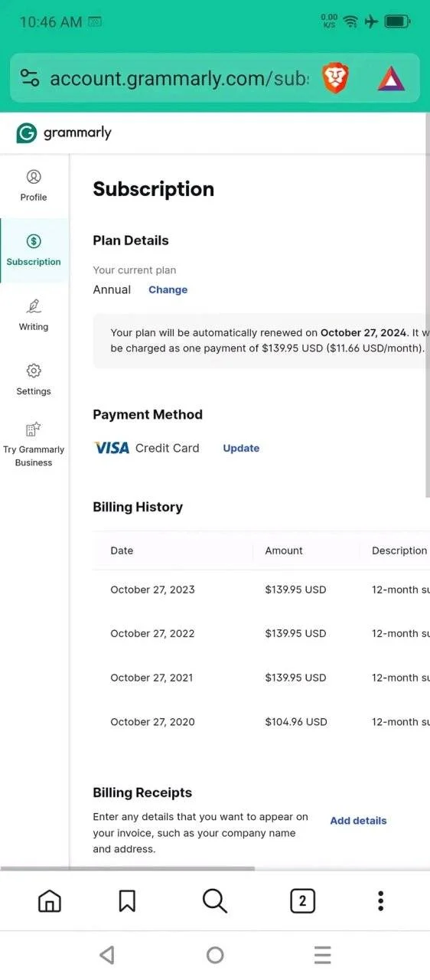Open site settings icon in address bar

[29, 78]
